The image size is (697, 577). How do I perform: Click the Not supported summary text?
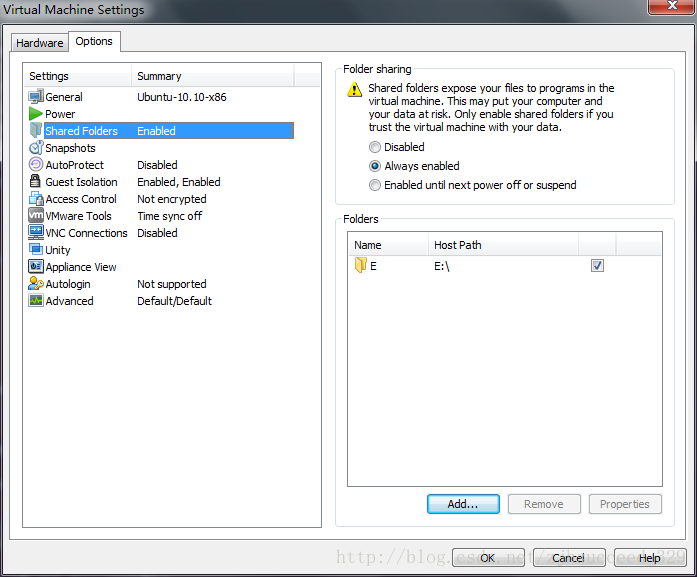click(x=172, y=284)
